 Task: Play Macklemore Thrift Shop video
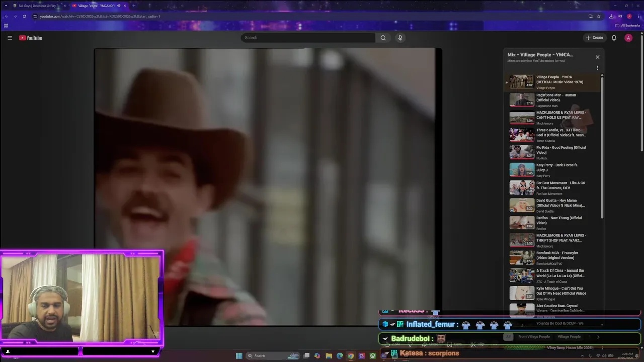click(553, 240)
